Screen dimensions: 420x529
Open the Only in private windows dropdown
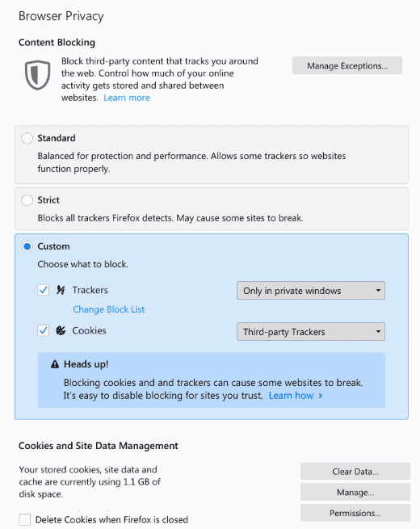pos(311,291)
